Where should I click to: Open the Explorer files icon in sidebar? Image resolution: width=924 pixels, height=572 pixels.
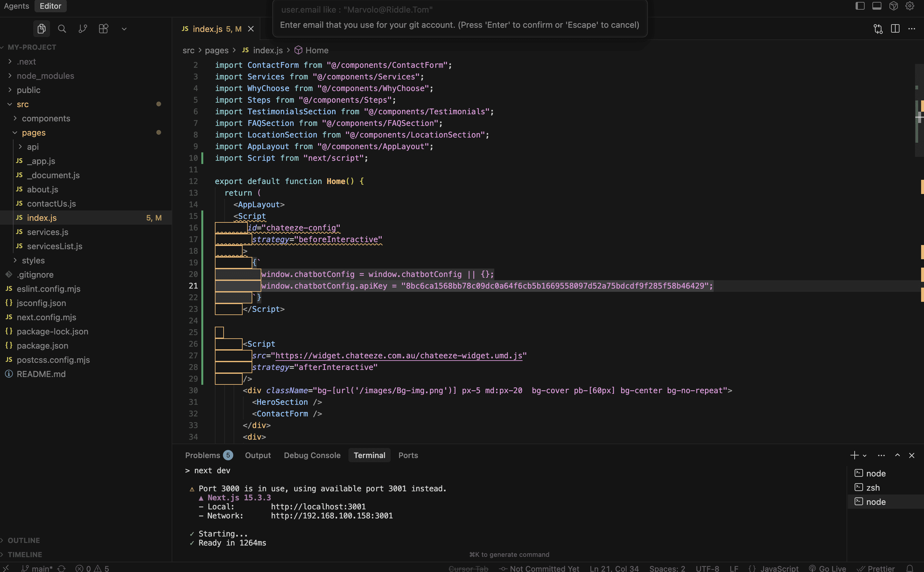42,29
